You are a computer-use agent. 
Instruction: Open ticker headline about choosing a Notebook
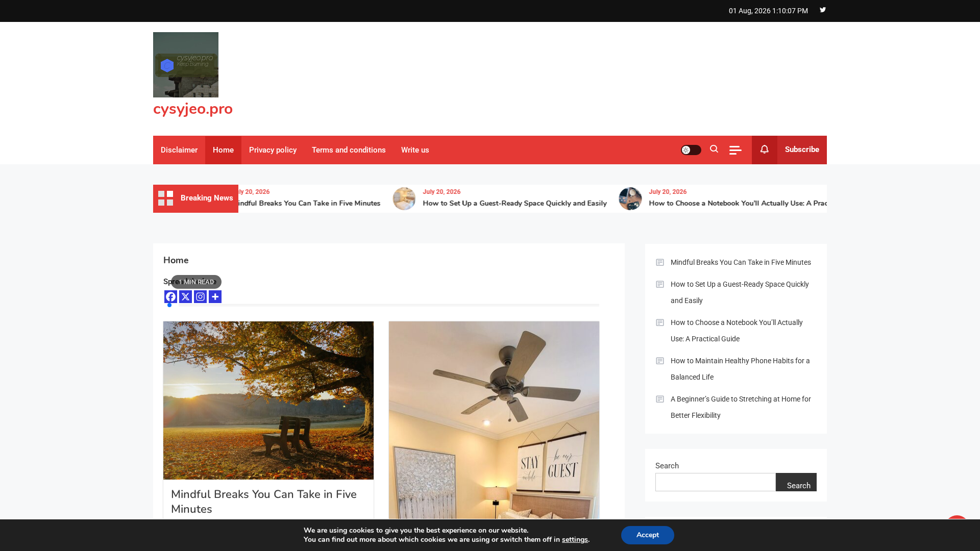point(738,203)
